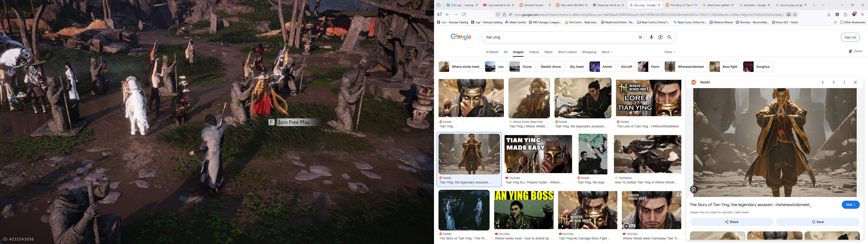Screen dimensions: 868x244
Task: Click Lens search icon on preview image
Action: pyautogui.click(x=694, y=189)
